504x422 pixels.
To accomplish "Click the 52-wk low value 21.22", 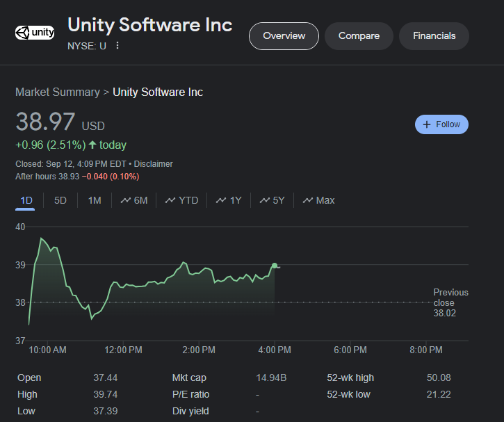I will point(439,394).
